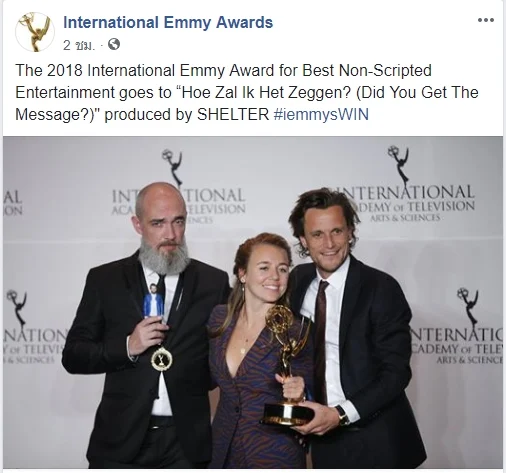Click the globe public audience icon
Viewport: 506px width, 473px height.
[114, 44]
